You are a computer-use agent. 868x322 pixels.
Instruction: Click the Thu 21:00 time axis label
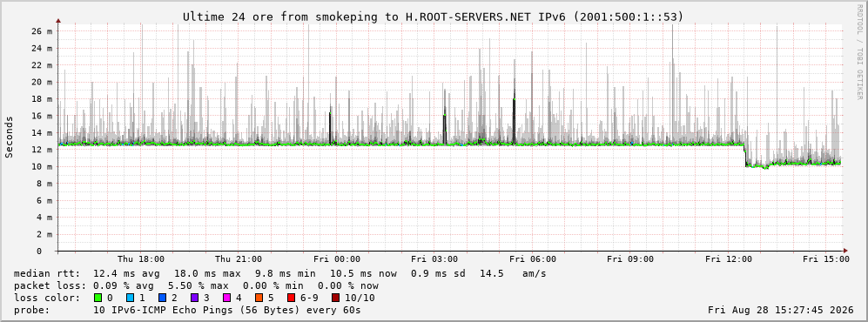[239, 259]
